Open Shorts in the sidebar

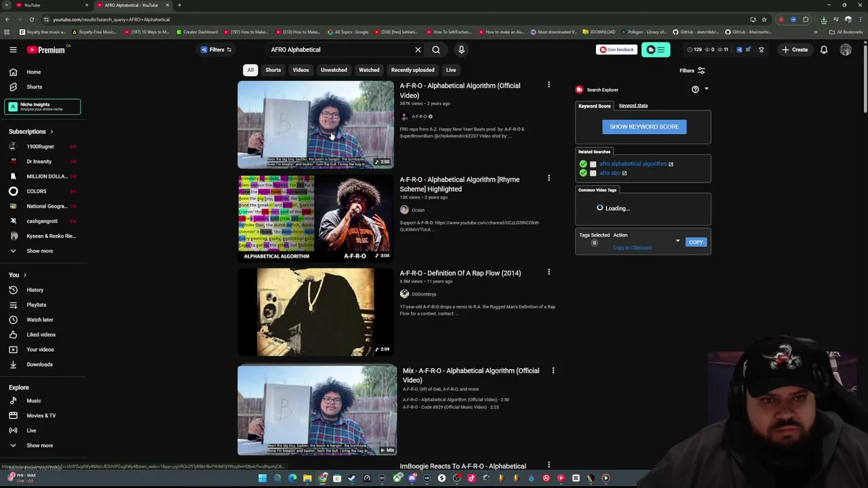(x=42, y=87)
